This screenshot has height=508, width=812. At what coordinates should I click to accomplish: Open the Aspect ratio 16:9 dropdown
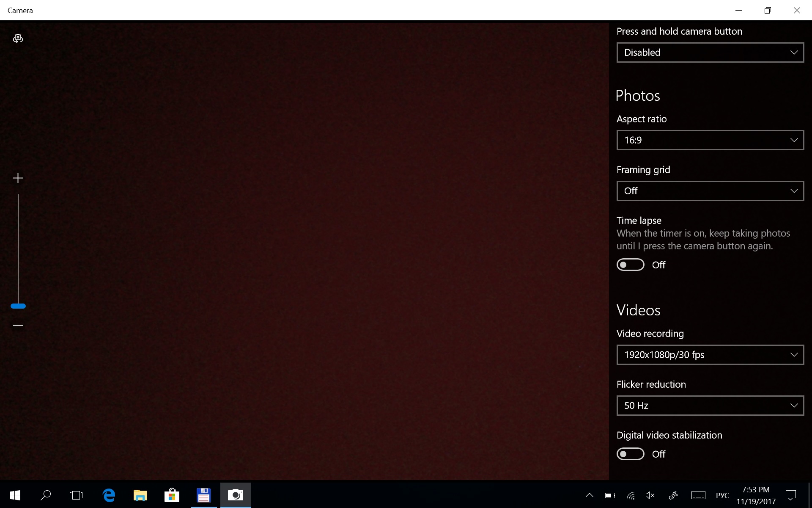[710, 140]
